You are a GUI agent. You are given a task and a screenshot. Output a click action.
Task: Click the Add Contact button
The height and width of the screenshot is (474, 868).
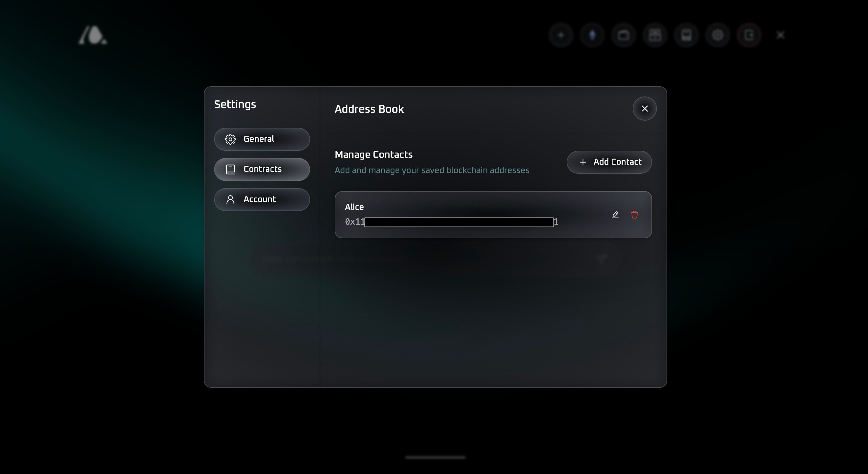click(x=609, y=162)
